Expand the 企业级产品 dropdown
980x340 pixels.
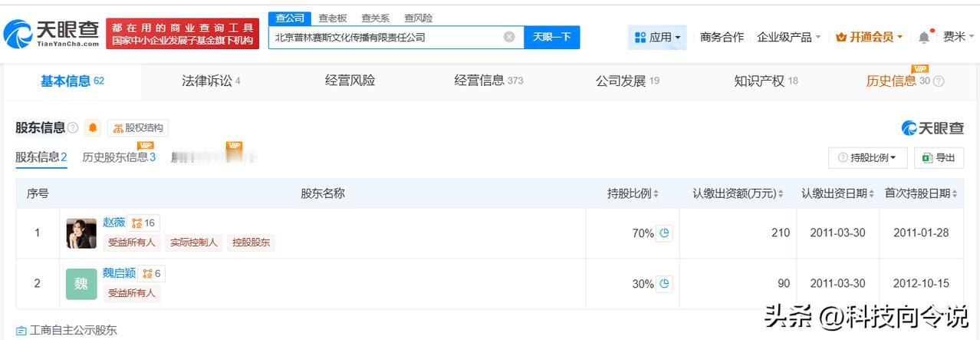[789, 37]
